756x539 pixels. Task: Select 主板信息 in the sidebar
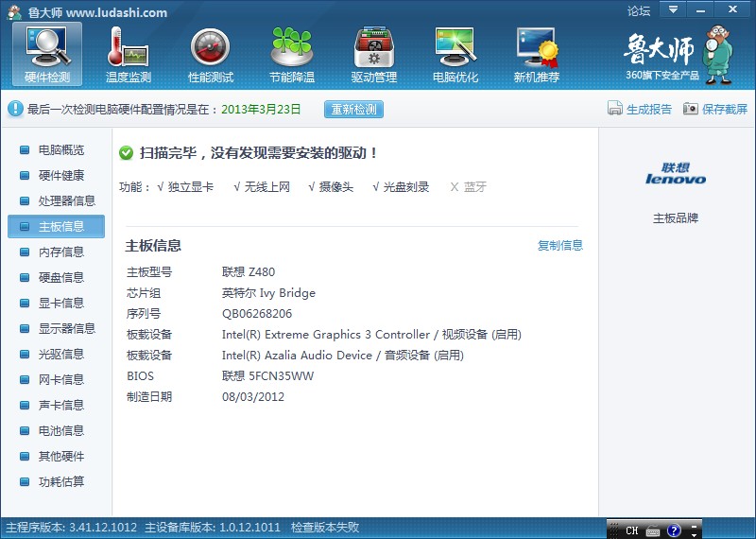(56, 226)
